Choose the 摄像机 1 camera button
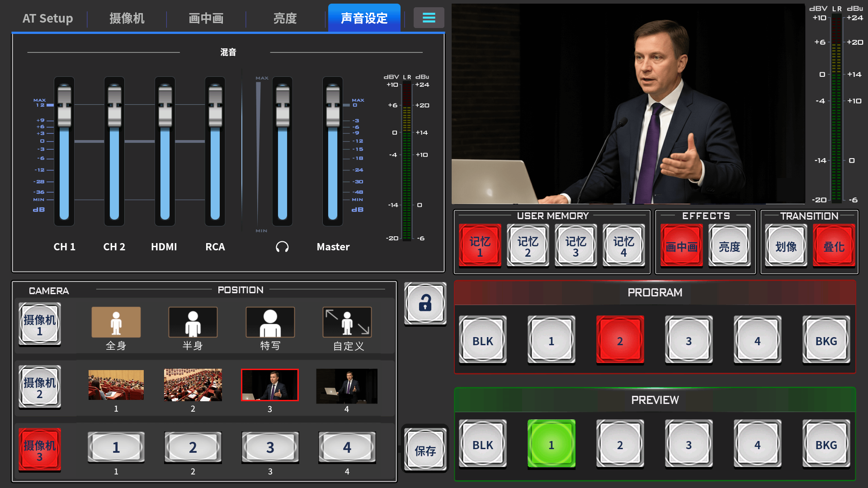This screenshot has width=868, height=488. (40, 325)
